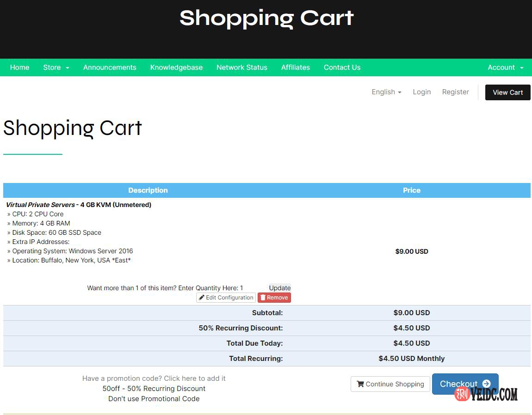Open Network Status
Viewport: 532px width, 415px height.
click(242, 67)
